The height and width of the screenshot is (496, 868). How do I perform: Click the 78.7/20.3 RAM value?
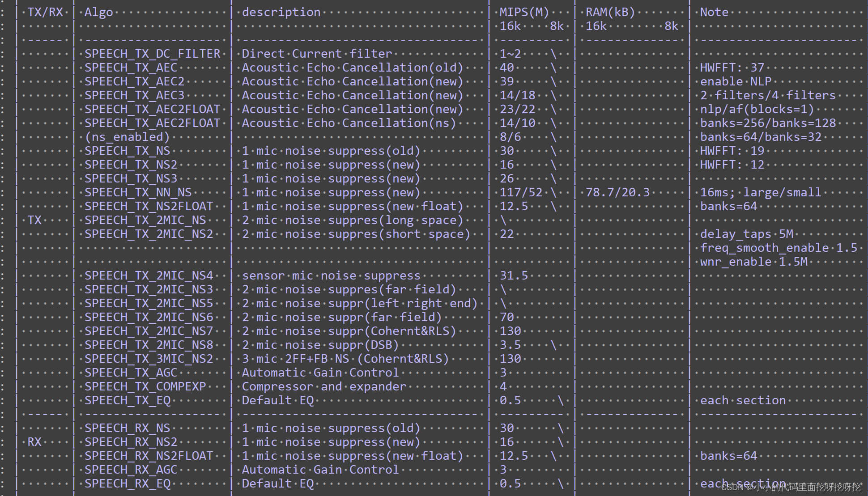click(617, 192)
